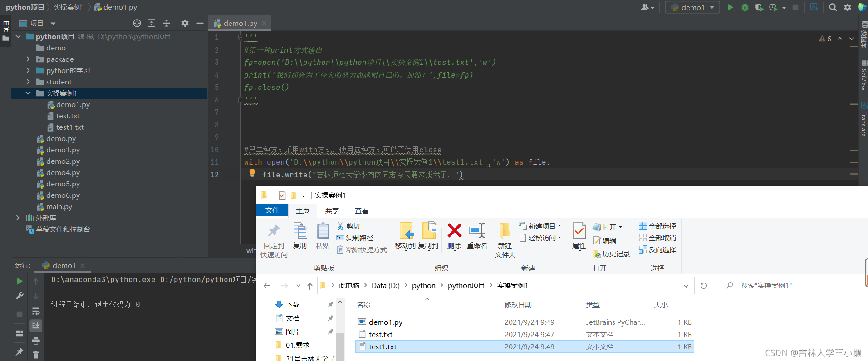This screenshot has width=868, height=361.
Task: Expand the student folder
Action: click(28, 82)
